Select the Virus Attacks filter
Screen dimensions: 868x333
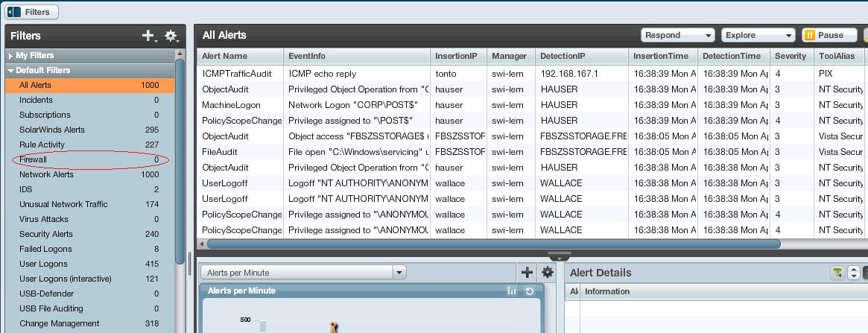pos(89,220)
